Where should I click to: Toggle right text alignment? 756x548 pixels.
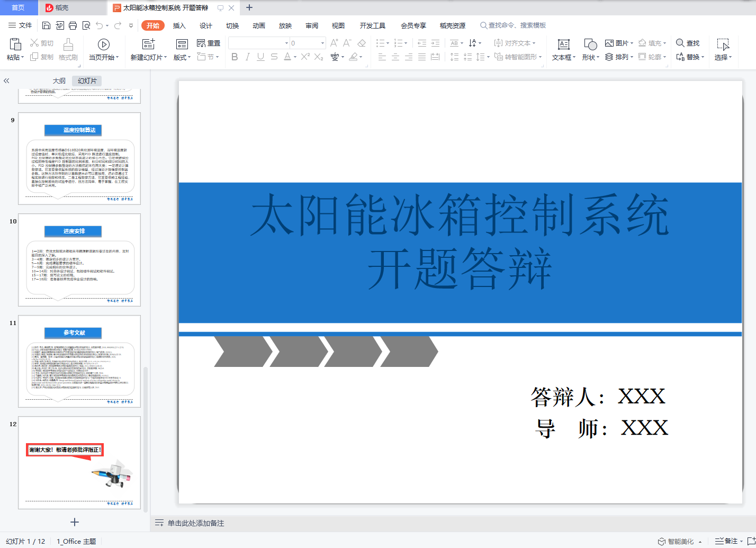click(x=409, y=57)
